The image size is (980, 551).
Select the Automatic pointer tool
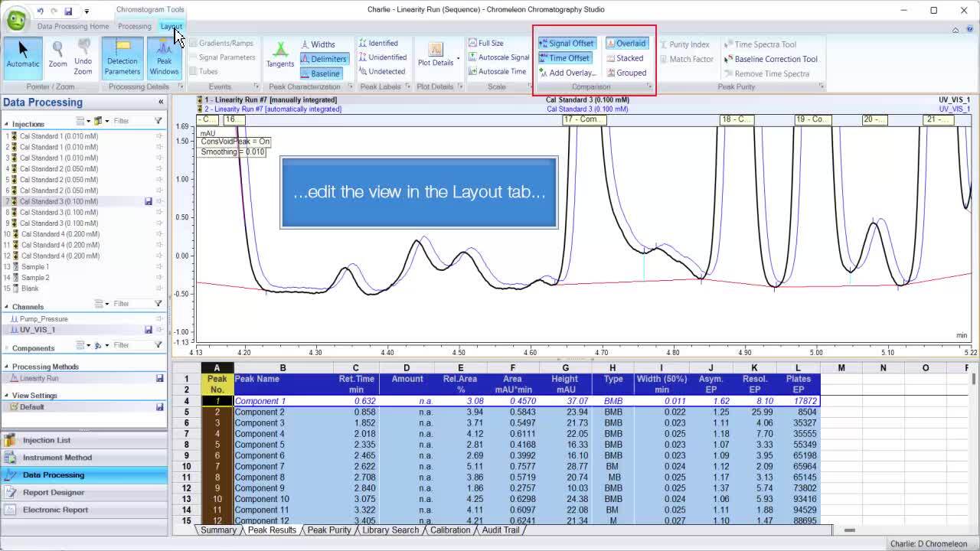[23, 57]
